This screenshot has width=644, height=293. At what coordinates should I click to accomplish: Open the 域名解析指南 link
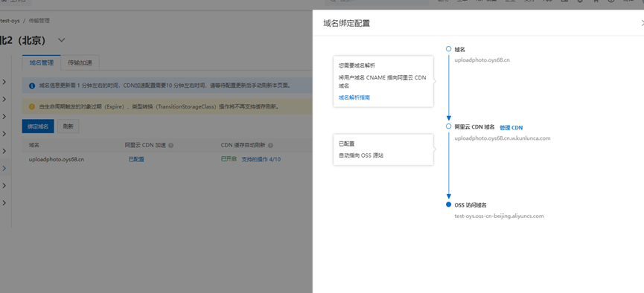[x=354, y=97]
